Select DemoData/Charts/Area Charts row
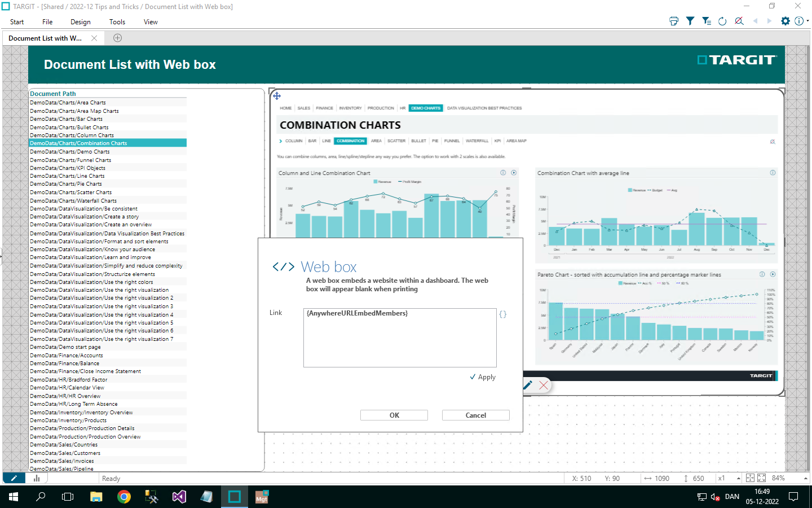This screenshot has height=508, width=812. pos(108,103)
